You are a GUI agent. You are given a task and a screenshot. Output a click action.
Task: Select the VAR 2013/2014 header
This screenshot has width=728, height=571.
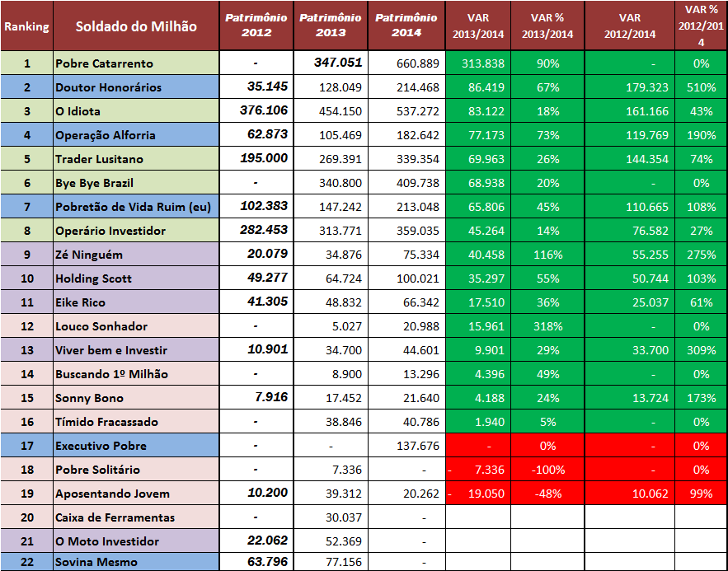[477, 26]
